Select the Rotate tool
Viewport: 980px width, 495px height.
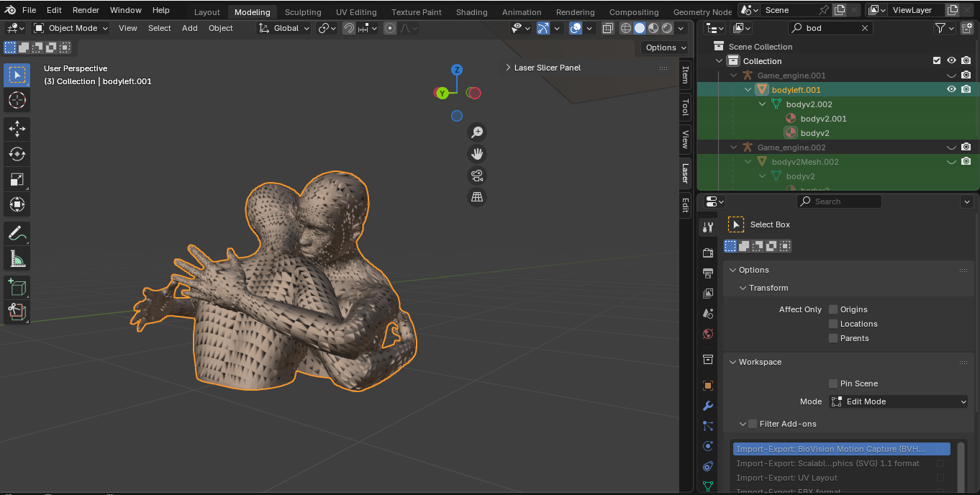pyautogui.click(x=17, y=154)
